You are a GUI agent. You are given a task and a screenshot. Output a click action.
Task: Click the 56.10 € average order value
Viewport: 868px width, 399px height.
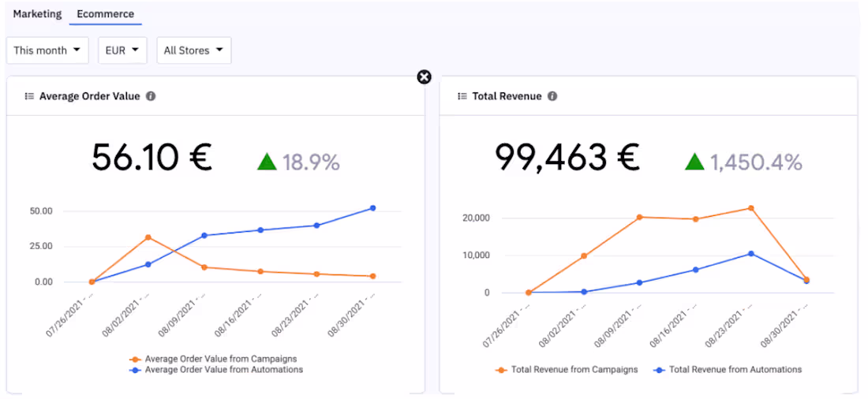point(152,158)
